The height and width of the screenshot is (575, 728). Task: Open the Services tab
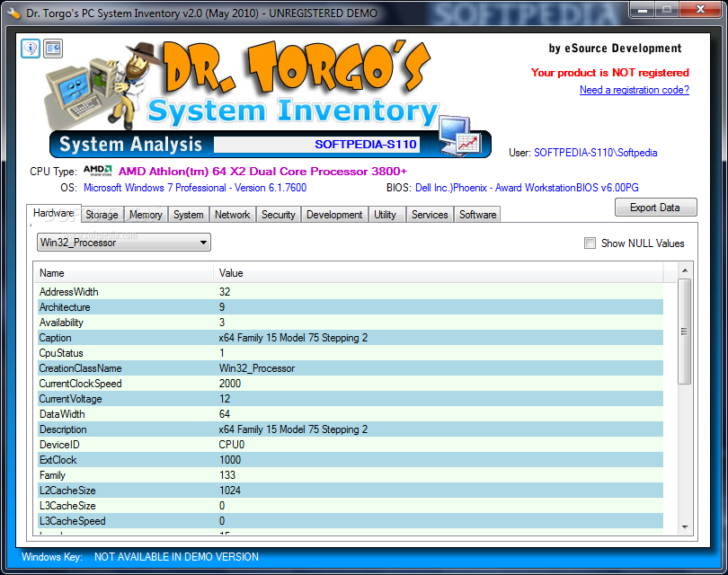430,215
